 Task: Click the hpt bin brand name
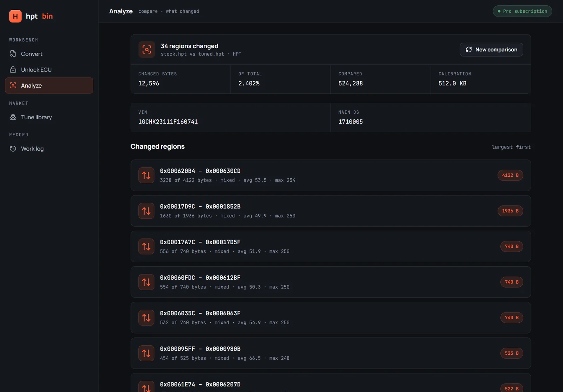point(39,16)
